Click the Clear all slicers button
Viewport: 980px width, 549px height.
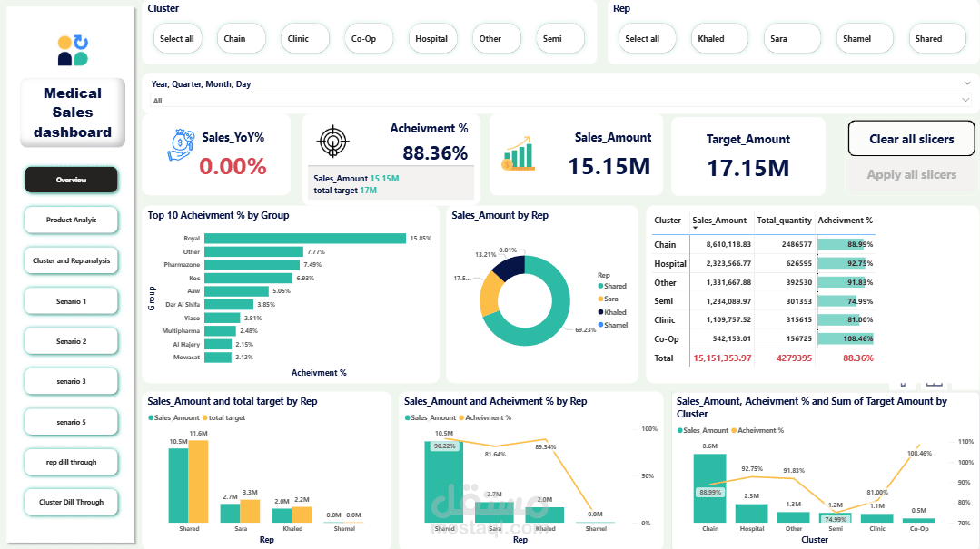[x=911, y=139]
